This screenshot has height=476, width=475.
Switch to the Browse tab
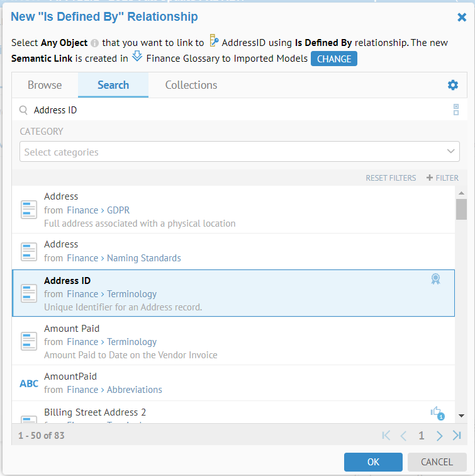pyautogui.click(x=45, y=85)
